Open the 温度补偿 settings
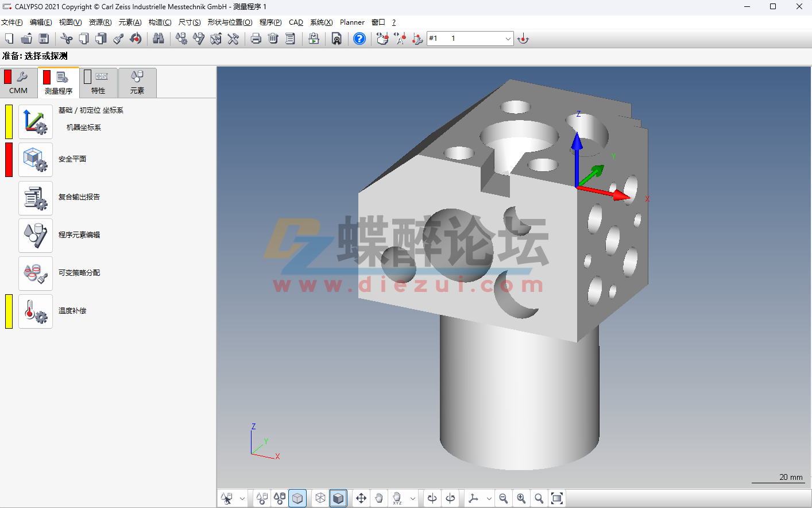The image size is (812, 508). click(36, 311)
